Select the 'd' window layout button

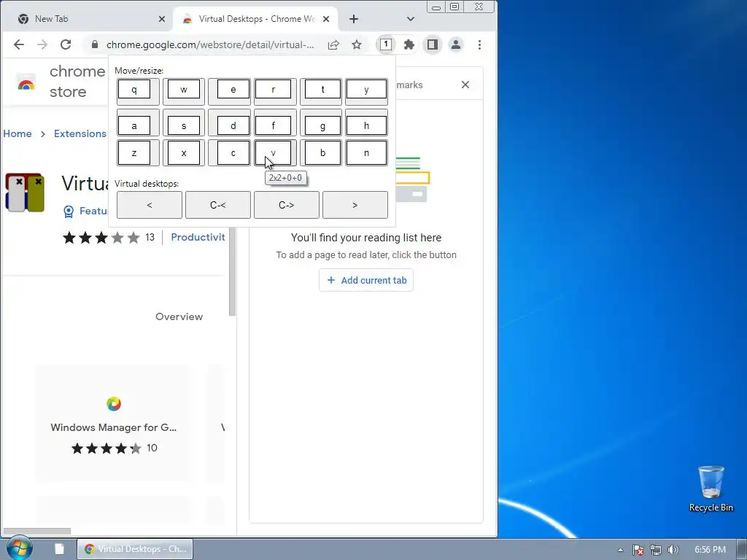[229, 122]
